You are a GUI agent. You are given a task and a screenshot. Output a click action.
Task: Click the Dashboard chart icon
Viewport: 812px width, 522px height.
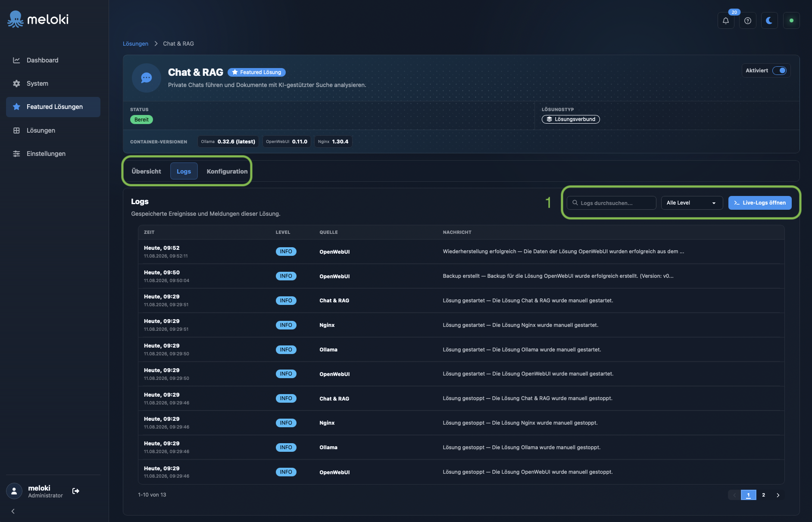(x=16, y=60)
